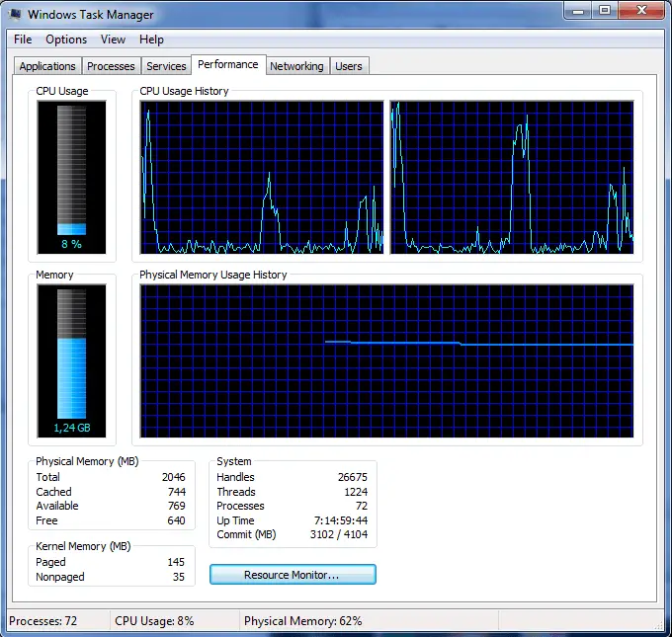
Task: Click the Free memory value 640
Action: point(176,520)
